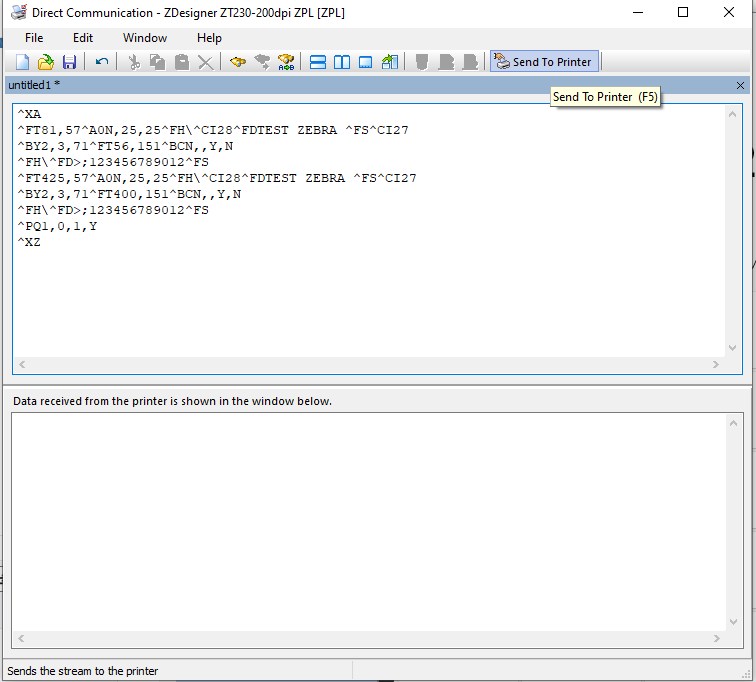This screenshot has width=756, height=682.
Task: Click the copy icon in the toolbar
Action: click(157, 62)
